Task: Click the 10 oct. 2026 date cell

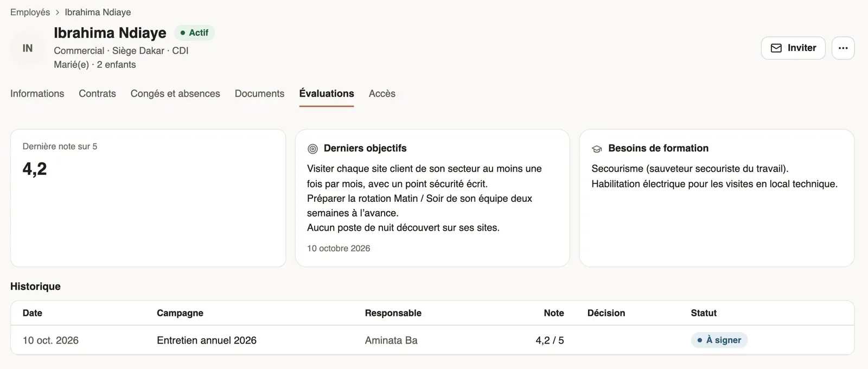Action: pyautogui.click(x=50, y=340)
